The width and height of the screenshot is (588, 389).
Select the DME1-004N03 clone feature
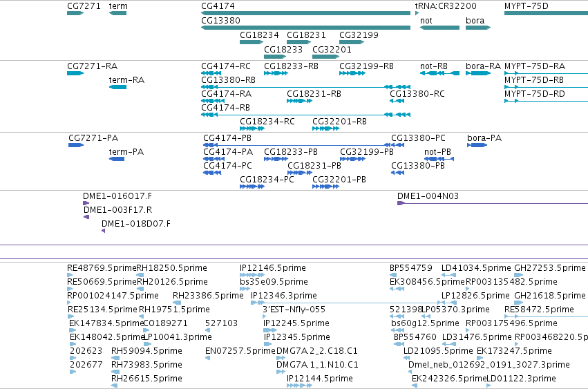click(493, 203)
